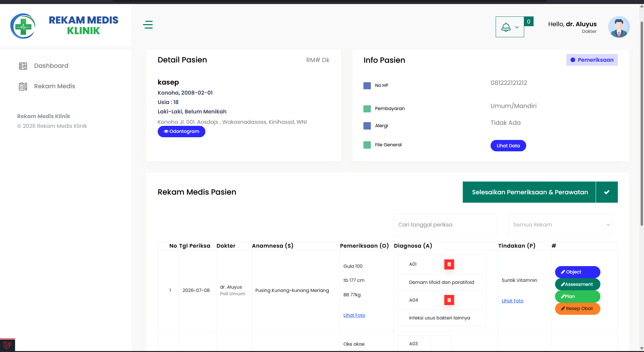Edit Object for the first record

(x=577, y=272)
